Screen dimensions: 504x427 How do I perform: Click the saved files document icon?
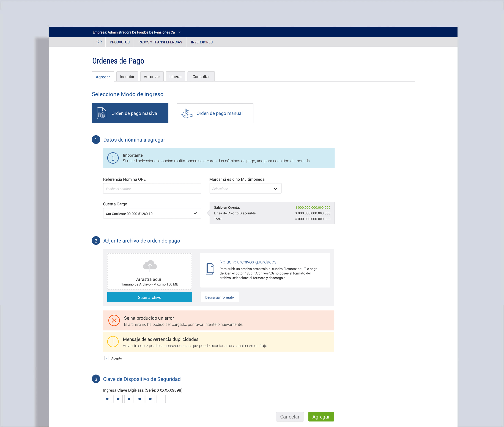point(210,269)
